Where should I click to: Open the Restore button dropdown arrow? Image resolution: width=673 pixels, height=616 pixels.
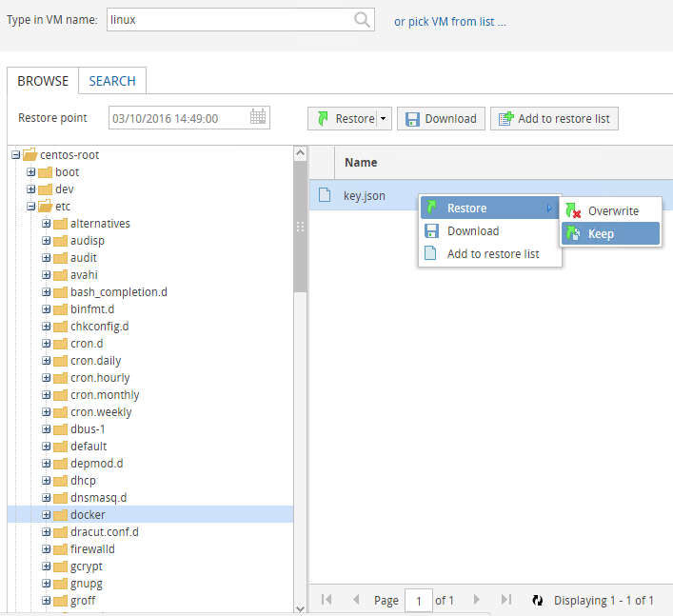(383, 119)
